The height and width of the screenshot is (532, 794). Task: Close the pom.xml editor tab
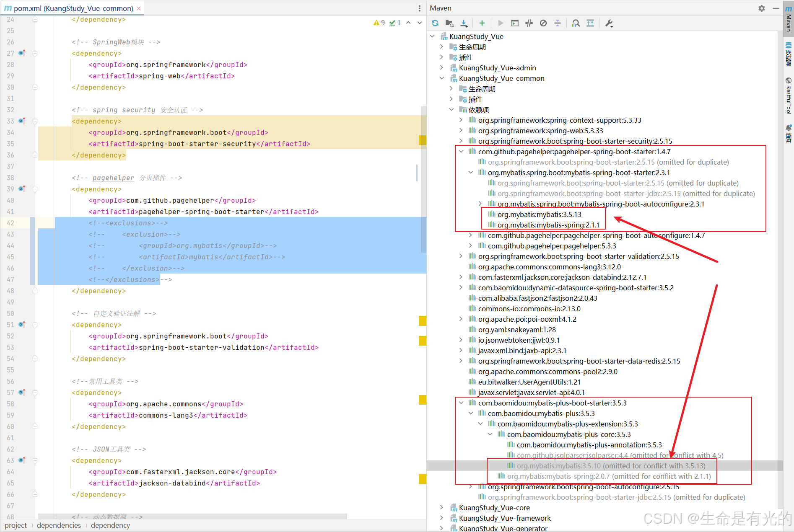pos(139,8)
